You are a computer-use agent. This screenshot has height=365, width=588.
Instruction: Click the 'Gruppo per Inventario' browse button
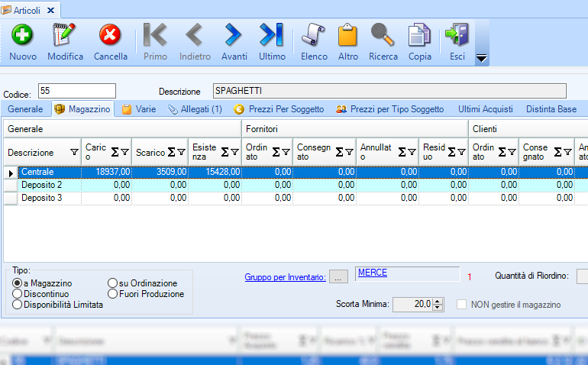coord(338,277)
